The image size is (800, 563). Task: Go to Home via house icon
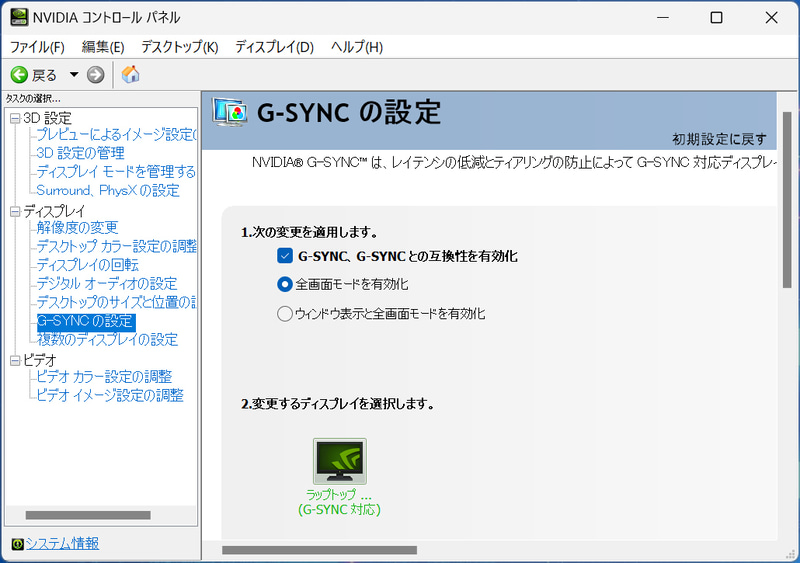[131, 75]
